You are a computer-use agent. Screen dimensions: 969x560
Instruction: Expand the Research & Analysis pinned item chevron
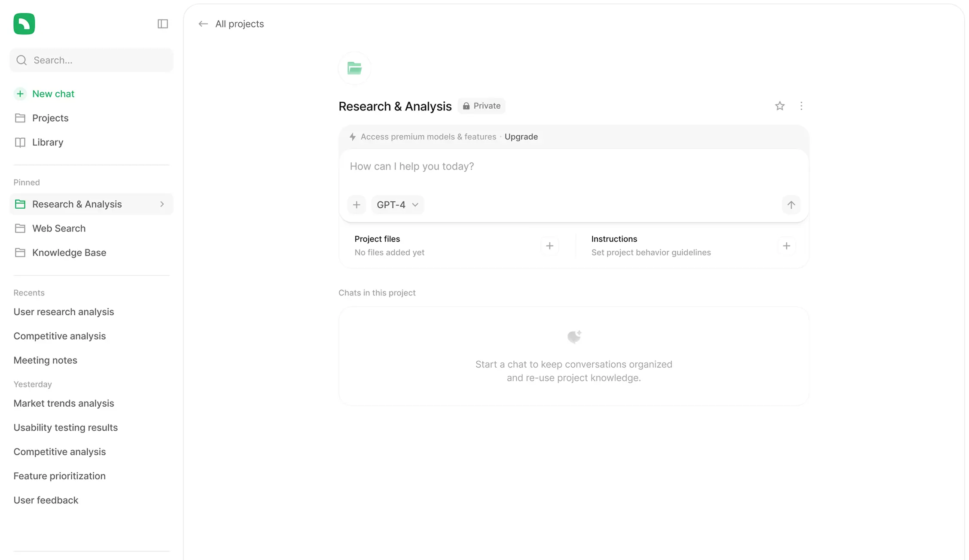[x=162, y=204]
